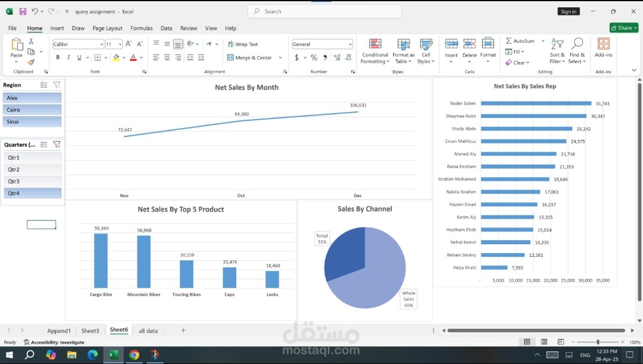This screenshot has width=643, height=364.
Task: Open Windows Start menu
Action: (8, 354)
